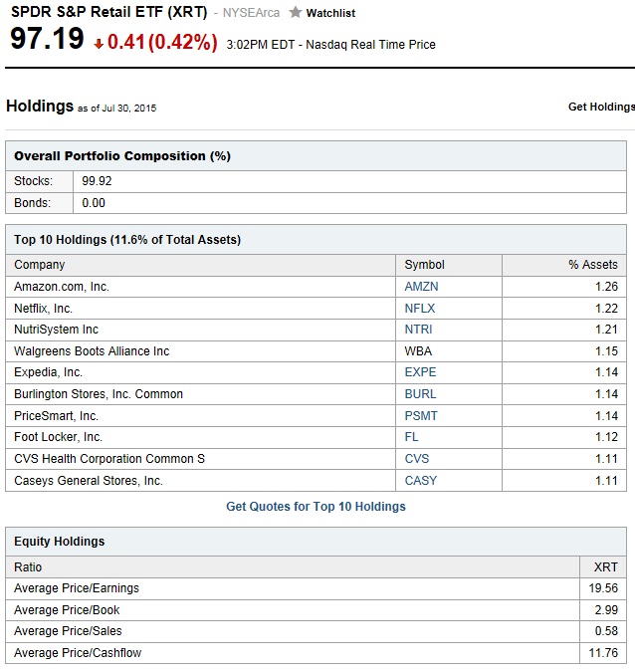Image resolution: width=635 pixels, height=672 pixels.
Task: Open the AMZN symbol link
Action: [421, 287]
